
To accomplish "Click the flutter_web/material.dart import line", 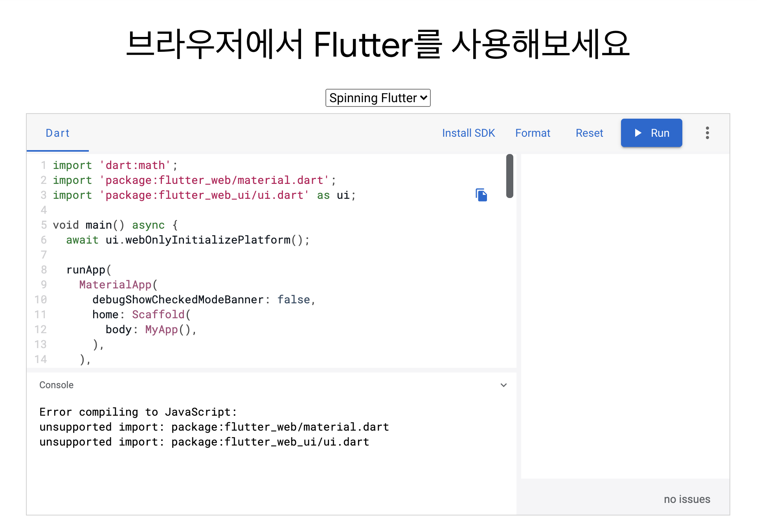I will (195, 180).
